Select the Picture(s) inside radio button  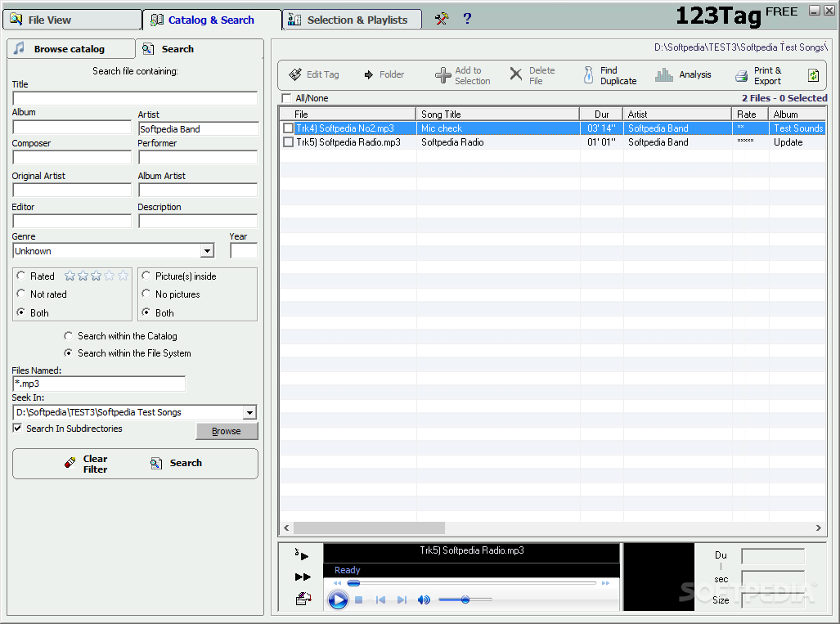[146, 276]
